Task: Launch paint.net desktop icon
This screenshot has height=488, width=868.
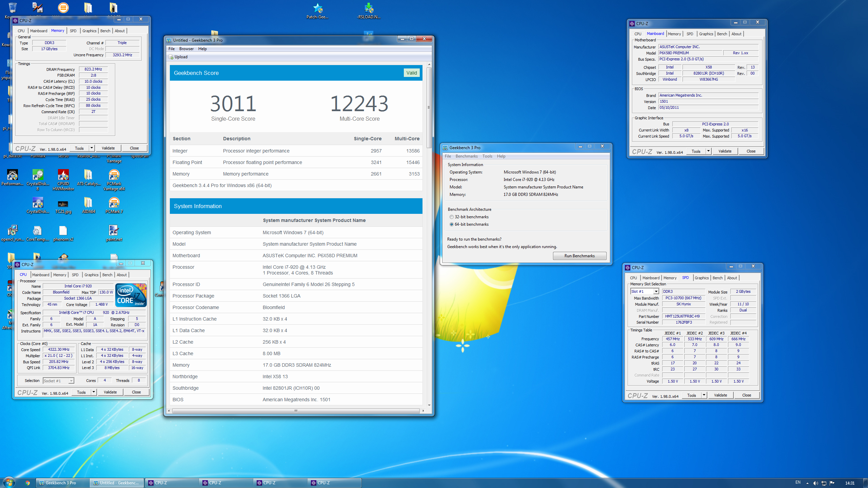Action: (114, 233)
